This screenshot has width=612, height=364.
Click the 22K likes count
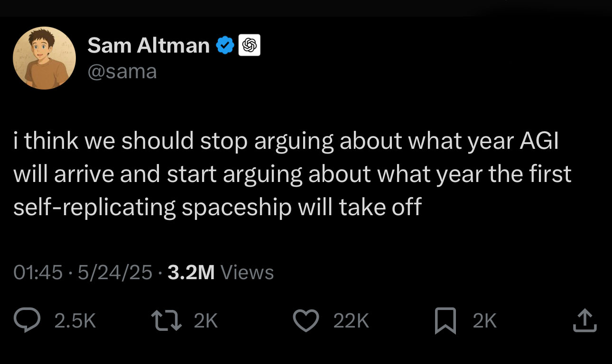[351, 322]
